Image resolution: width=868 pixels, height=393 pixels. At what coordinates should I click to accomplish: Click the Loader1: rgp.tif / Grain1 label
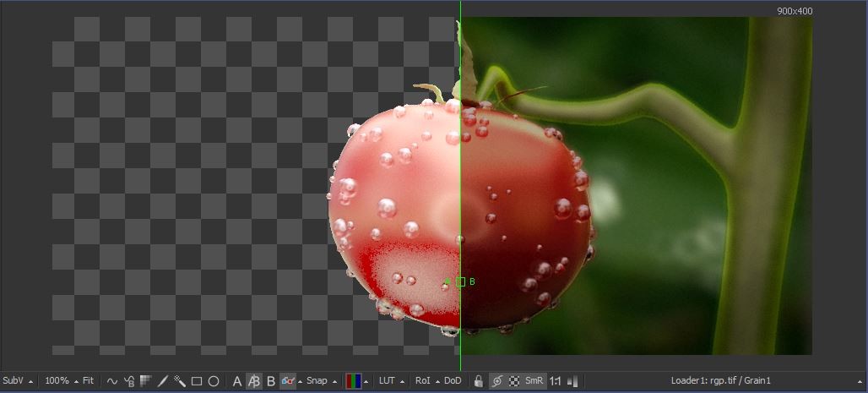(x=721, y=381)
